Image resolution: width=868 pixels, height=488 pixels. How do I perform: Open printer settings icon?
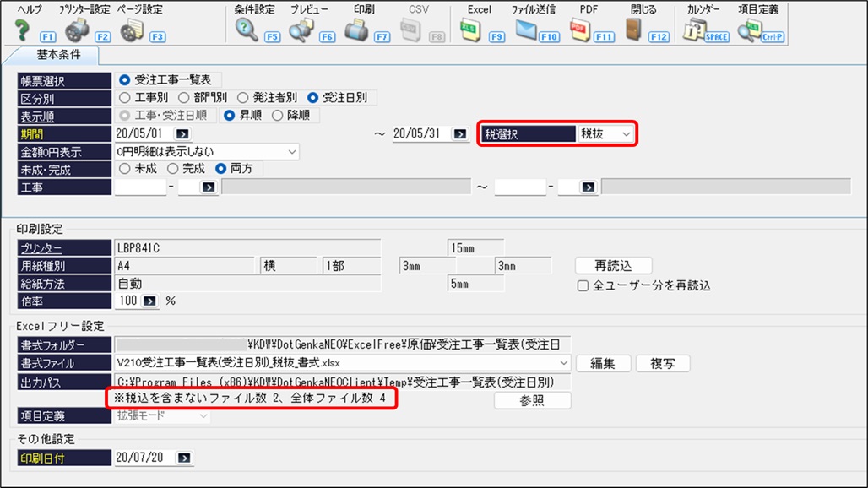76,30
